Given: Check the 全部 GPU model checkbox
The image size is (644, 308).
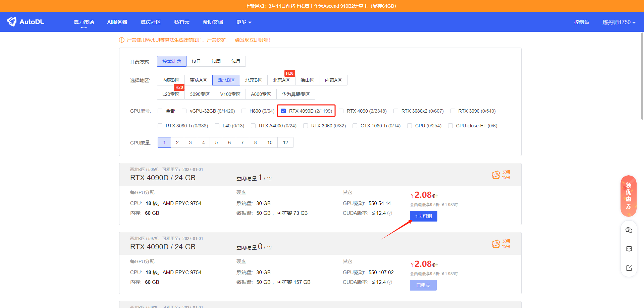Looking at the screenshot, I should [x=160, y=111].
